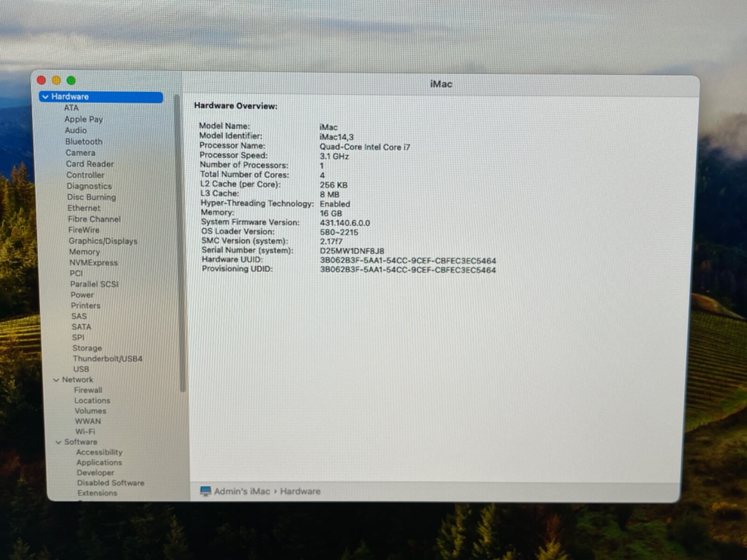Click Hardware in the path bar
The width and height of the screenshot is (747, 560).
300,491
